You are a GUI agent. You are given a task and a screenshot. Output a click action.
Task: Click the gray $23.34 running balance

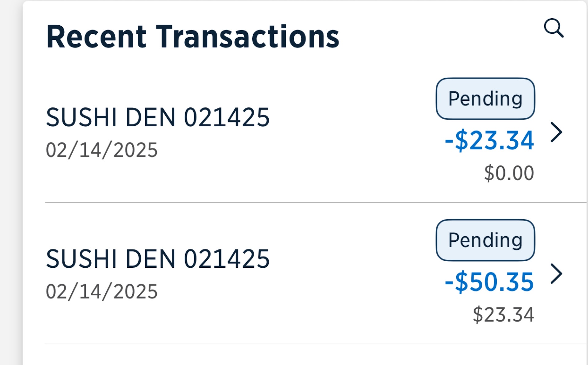[503, 315]
